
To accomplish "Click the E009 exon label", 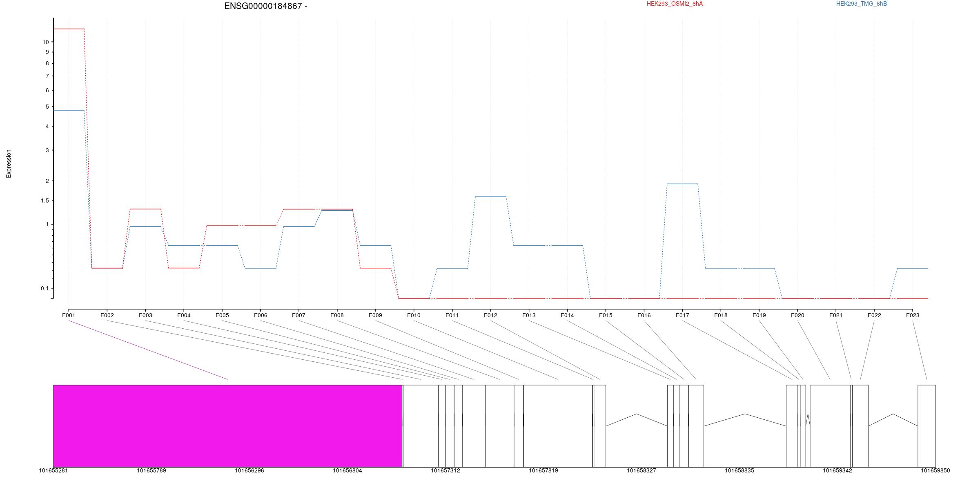I will click(x=375, y=315).
